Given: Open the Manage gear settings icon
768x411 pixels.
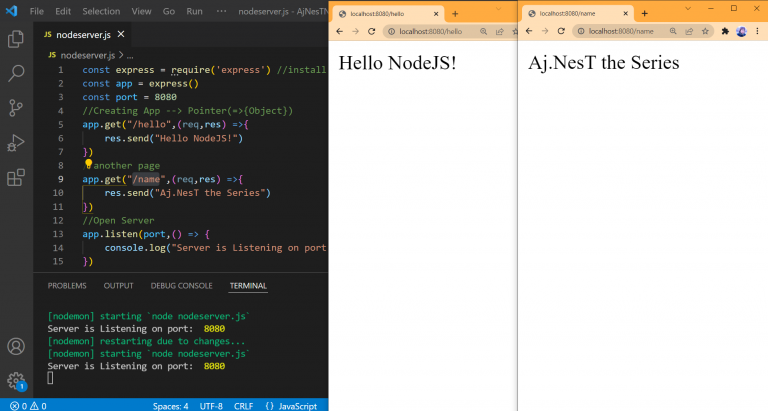Looking at the screenshot, I should pos(16,381).
